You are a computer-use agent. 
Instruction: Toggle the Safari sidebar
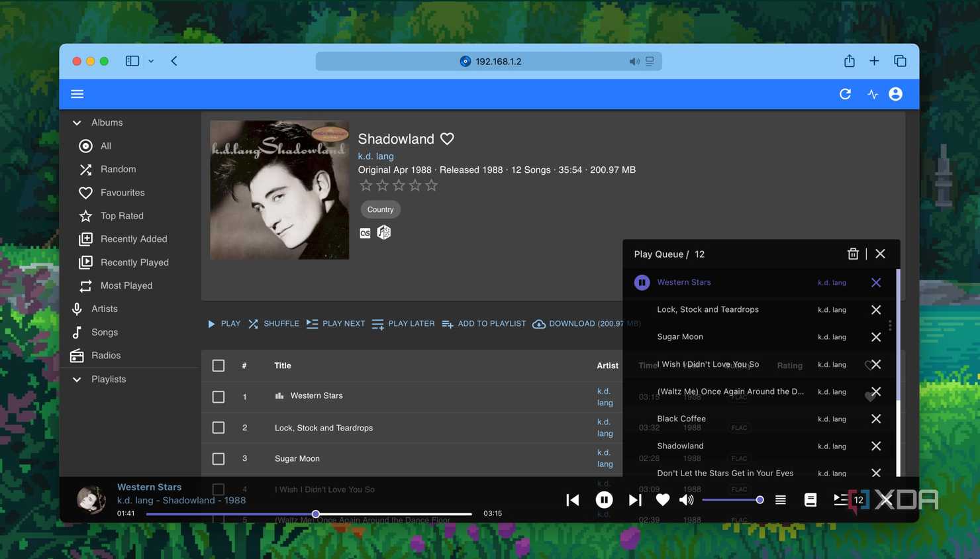coord(132,61)
